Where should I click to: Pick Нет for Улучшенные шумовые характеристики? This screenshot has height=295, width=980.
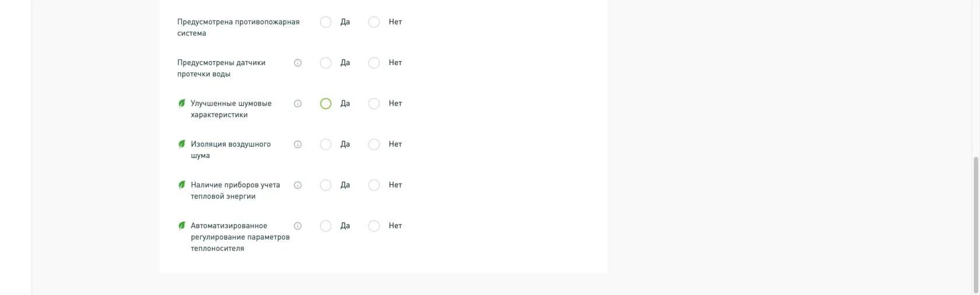374,104
